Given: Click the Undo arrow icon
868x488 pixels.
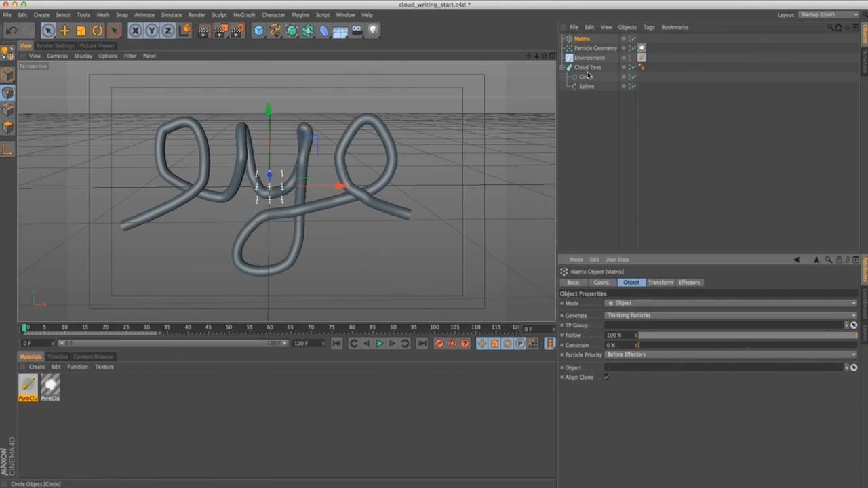Looking at the screenshot, I should click(x=11, y=30).
